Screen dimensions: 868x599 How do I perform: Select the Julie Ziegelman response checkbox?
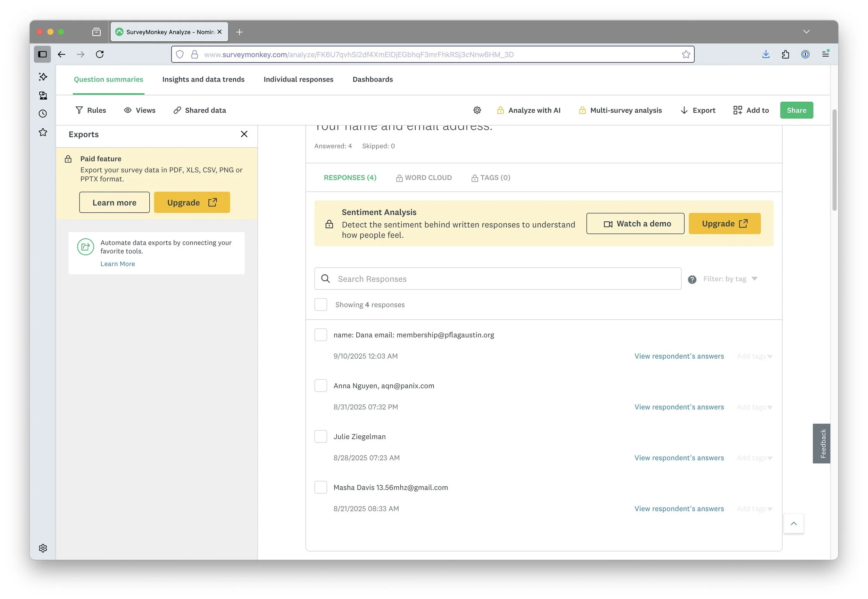tap(321, 437)
